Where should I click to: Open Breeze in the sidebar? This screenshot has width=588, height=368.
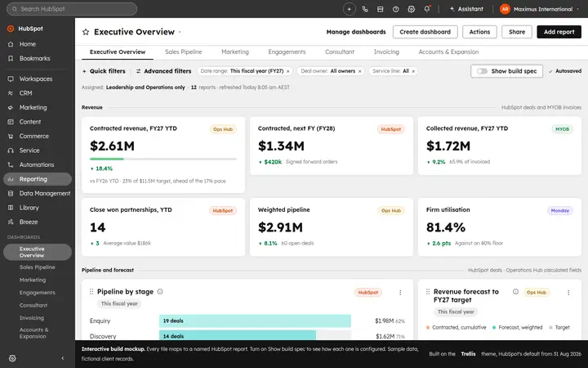38,222
